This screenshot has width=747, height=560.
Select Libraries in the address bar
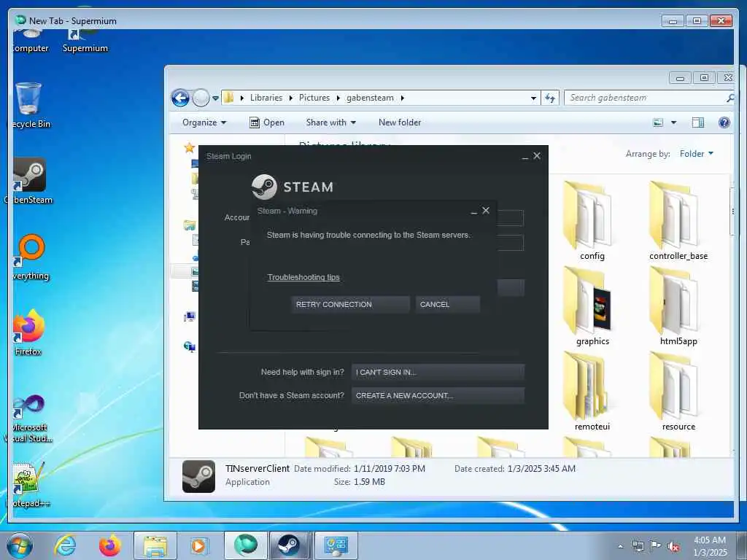pyautogui.click(x=266, y=98)
